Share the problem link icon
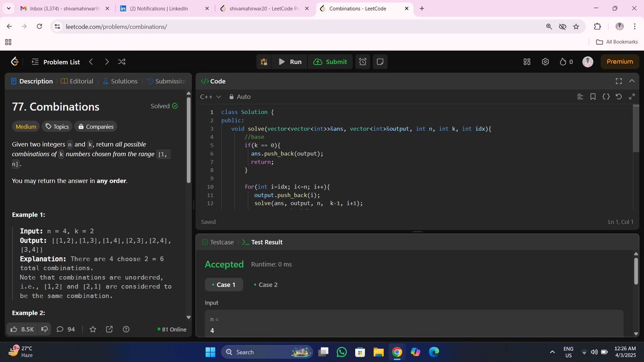The height and width of the screenshot is (362, 644). click(x=109, y=329)
